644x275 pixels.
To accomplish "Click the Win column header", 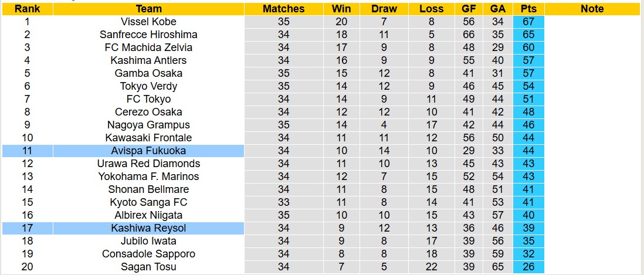I will tap(341, 9).
